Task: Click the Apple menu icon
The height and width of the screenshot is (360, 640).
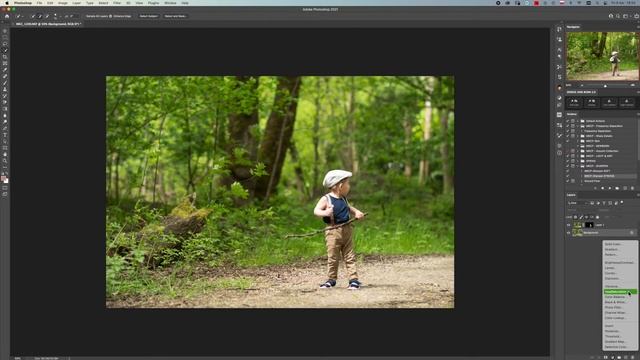Action: (7, 3)
